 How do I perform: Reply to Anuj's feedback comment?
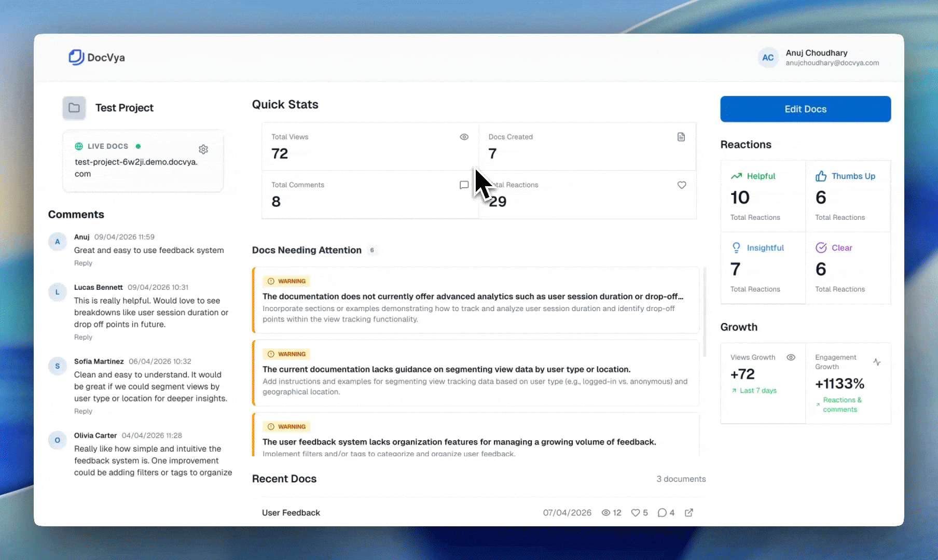[x=83, y=263]
